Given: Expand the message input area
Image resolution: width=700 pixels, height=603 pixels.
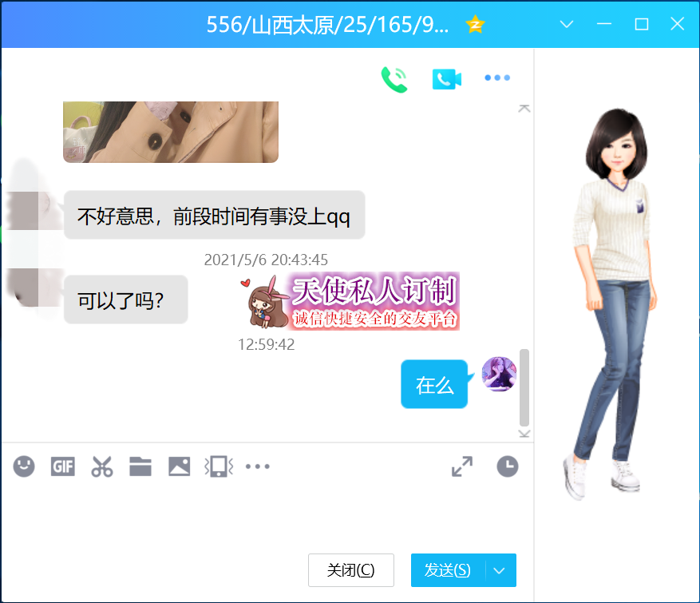Looking at the screenshot, I should tap(462, 466).
